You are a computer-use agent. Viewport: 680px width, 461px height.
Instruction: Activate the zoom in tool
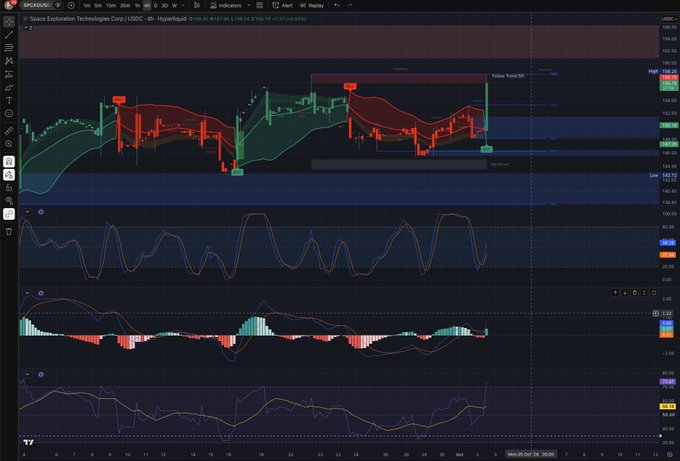coord(9,144)
